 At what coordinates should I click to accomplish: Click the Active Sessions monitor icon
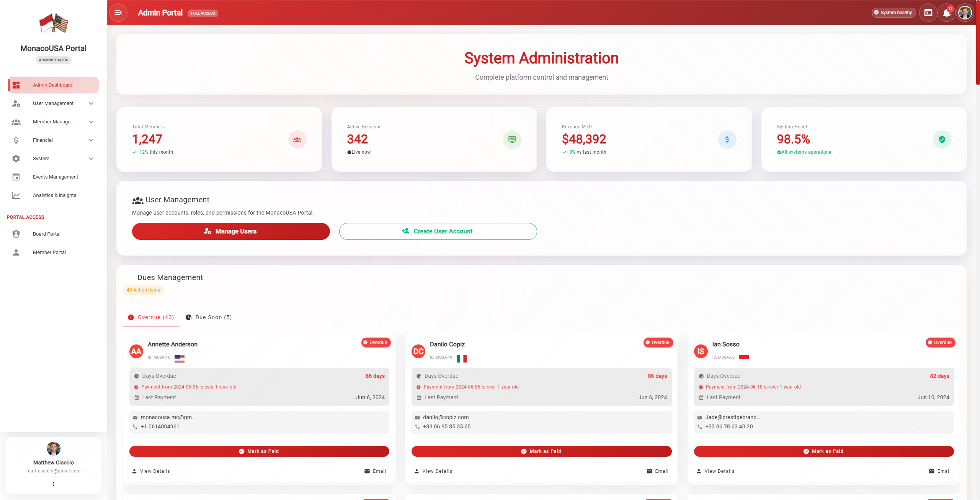coord(512,139)
